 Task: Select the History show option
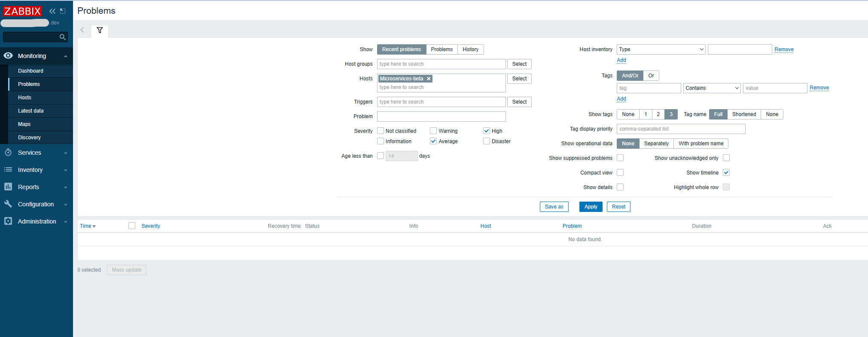(x=471, y=49)
